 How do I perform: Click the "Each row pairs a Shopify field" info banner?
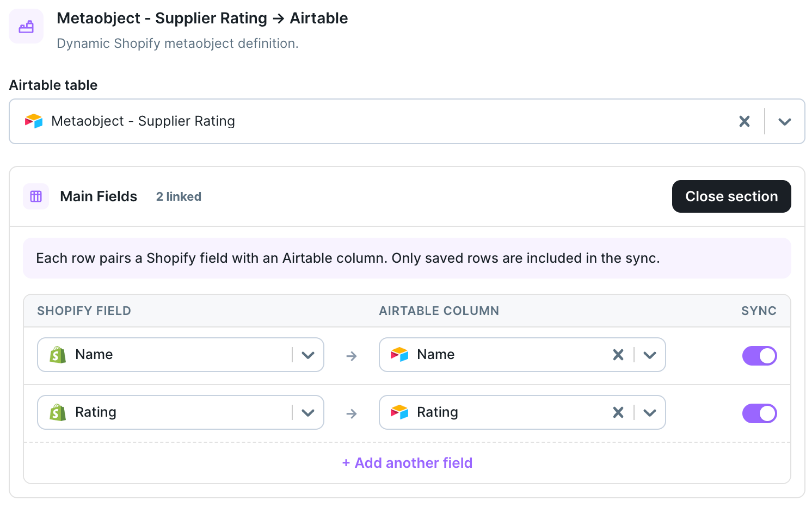tap(407, 258)
